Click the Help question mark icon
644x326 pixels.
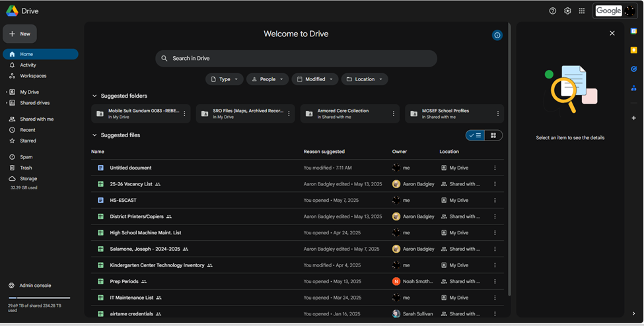tap(553, 11)
